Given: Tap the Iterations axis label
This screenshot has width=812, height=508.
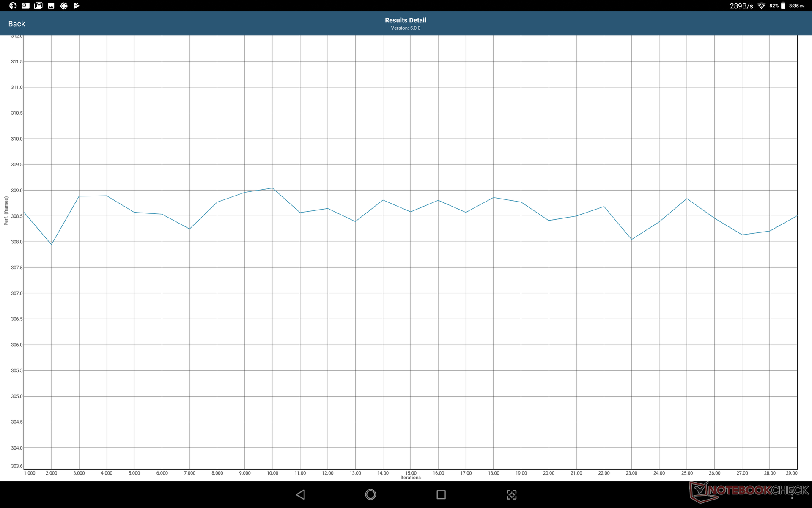Looking at the screenshot, I should coord(410,478).
